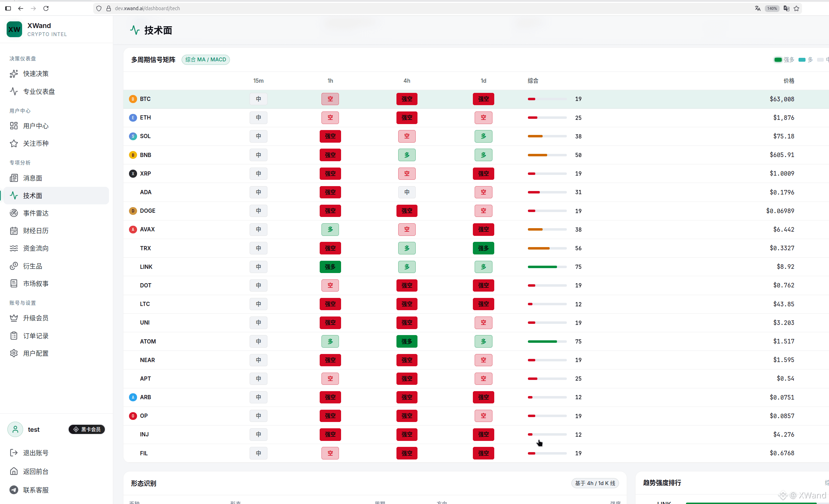The image size is (829, 504).
Task: Click the 升级会员 crown icon
Action: (x=14, y=318)
